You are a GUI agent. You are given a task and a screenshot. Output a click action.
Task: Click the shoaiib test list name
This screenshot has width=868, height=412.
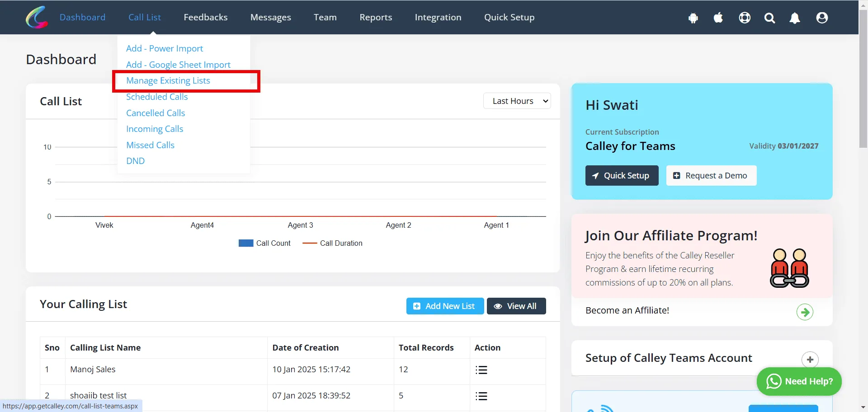coord(98,395)
